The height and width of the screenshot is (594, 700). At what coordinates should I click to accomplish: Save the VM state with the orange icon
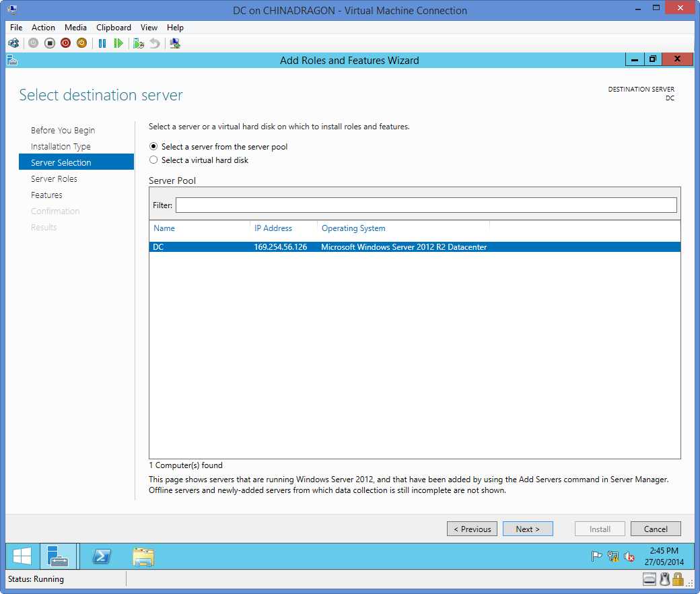[81, 43]
